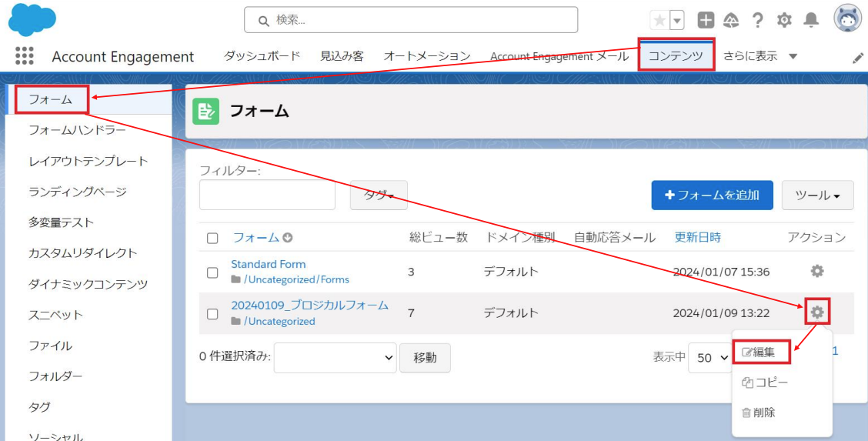Open the /Uncategorized link under 20240109_ブロジカルフォーム
The height and width of the screenshot is (441, 868).
pyautogui.click(x=279, y=321)
